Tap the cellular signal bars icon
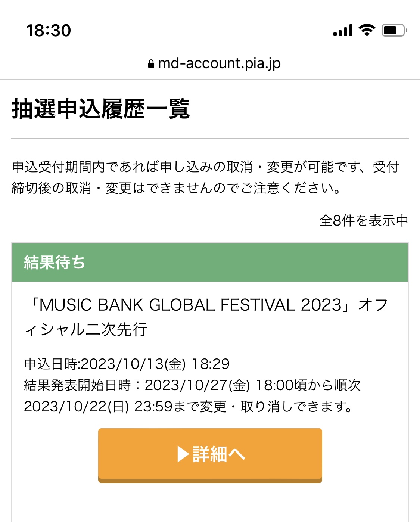The height and width of the screenshot is (522, 420). click(343, 30)
